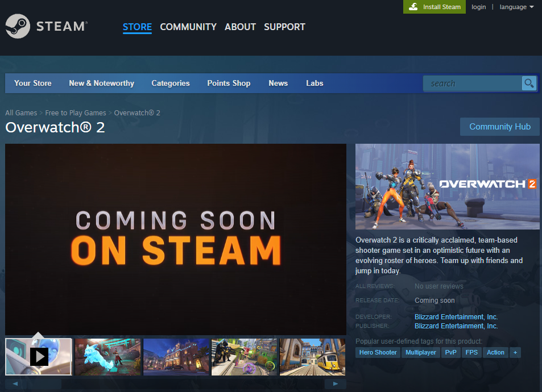Image resolution: width=542 pixels, height=392 pixels.
Task: Open the SUPPORT menu item
Action: pyautogui.click(x=284, y=27)
